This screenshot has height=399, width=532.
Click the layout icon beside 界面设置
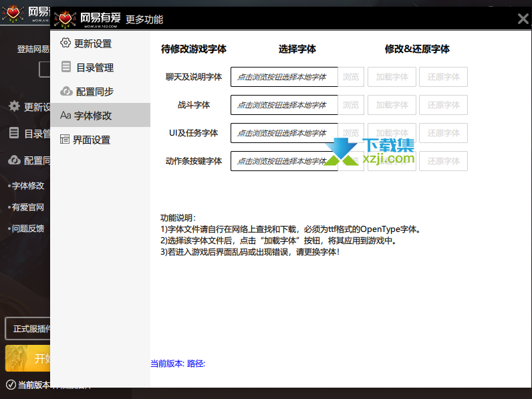click(65, 140)
